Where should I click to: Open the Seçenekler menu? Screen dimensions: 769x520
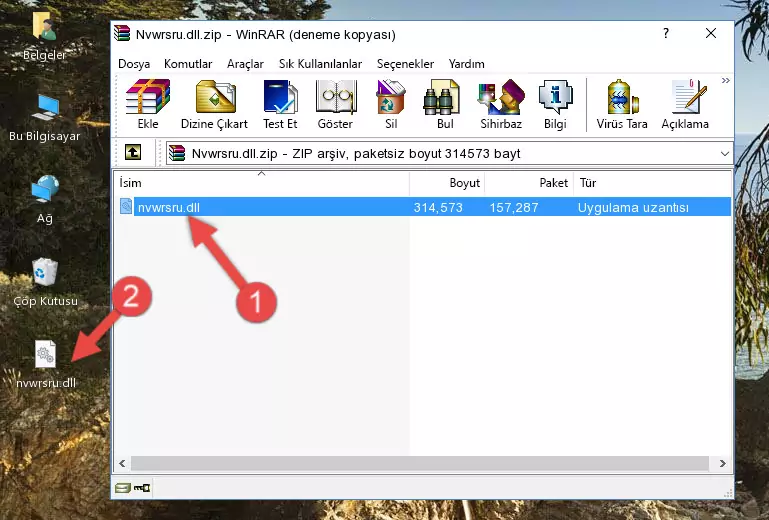405,64
